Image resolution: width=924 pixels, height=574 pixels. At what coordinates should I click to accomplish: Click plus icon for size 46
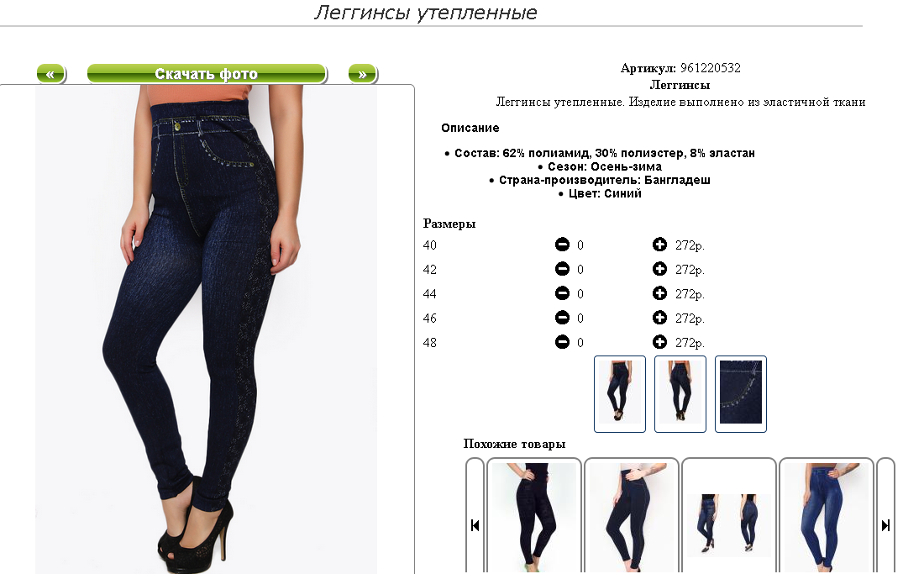[659, 318]
